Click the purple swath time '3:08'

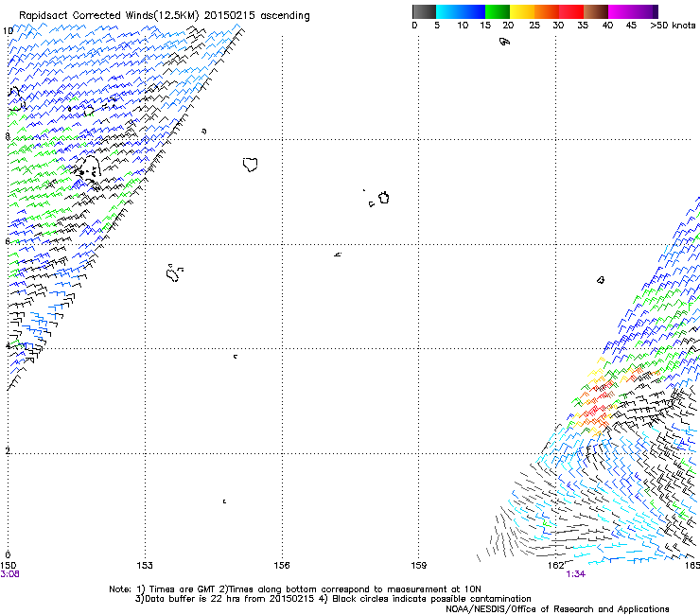[x=9, y=574]
